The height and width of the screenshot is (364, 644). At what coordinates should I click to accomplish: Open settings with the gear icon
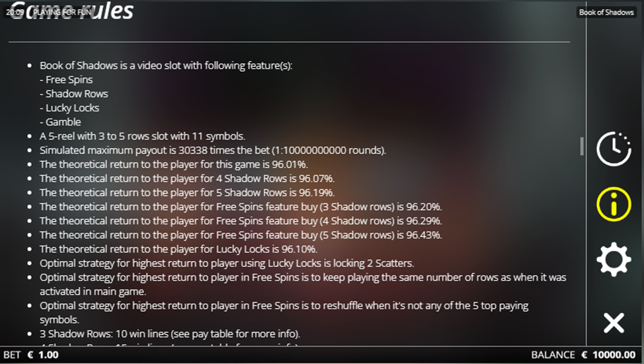[614, 260]
